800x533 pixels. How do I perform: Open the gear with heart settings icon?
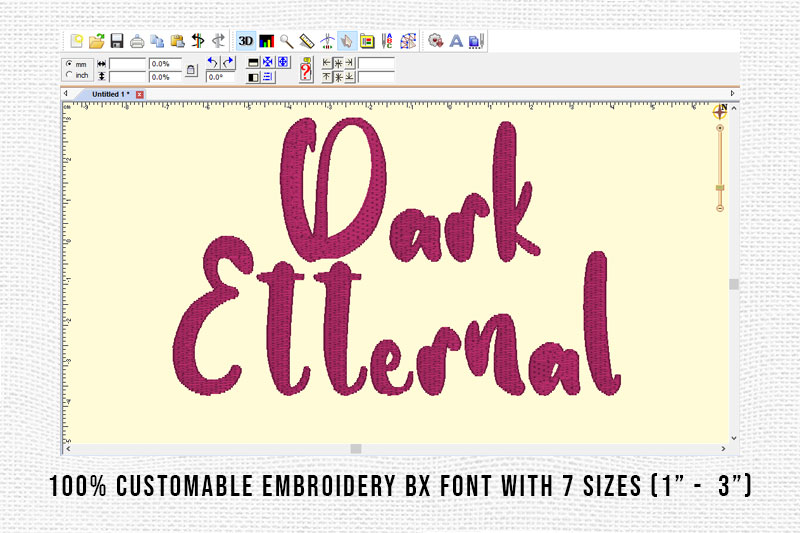[435, 41]
